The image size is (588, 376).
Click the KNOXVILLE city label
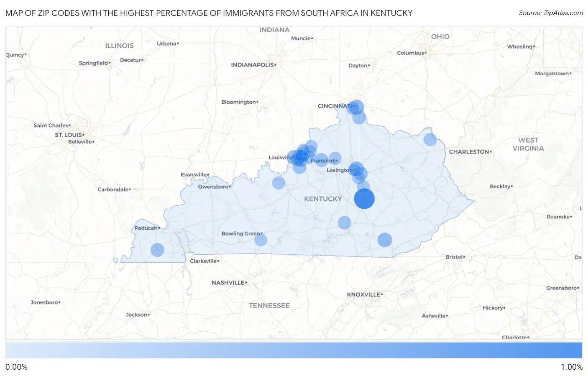coord(364,294)
